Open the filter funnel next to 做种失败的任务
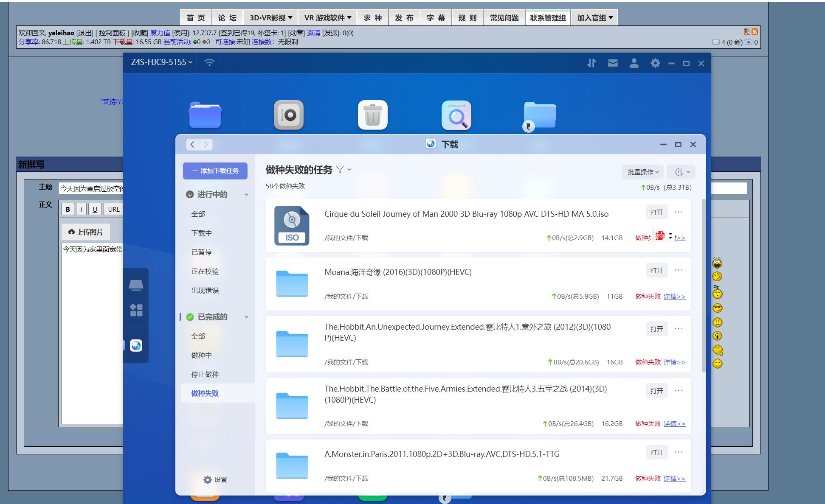The height and width of the screenshot is (504, 825). coord(340,170)
